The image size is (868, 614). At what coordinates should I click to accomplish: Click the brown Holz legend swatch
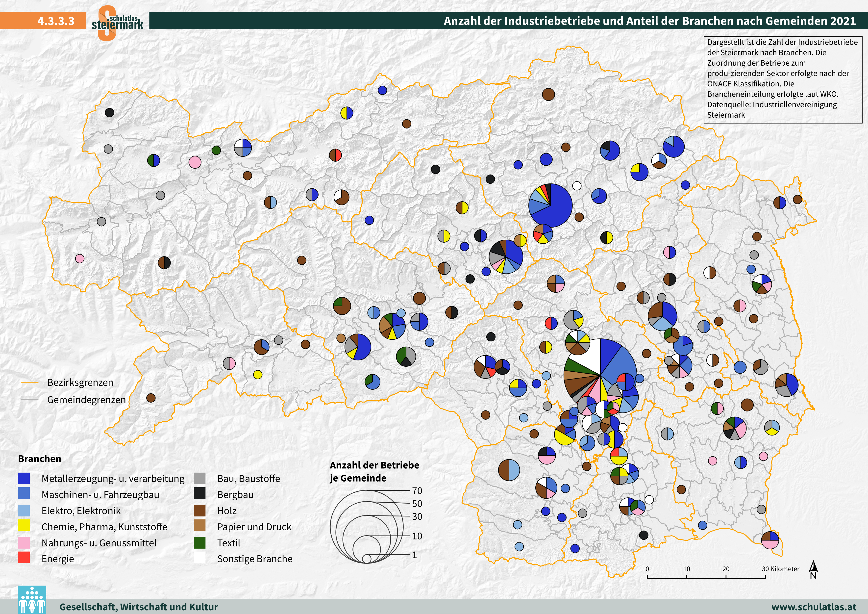coord(199,511)
